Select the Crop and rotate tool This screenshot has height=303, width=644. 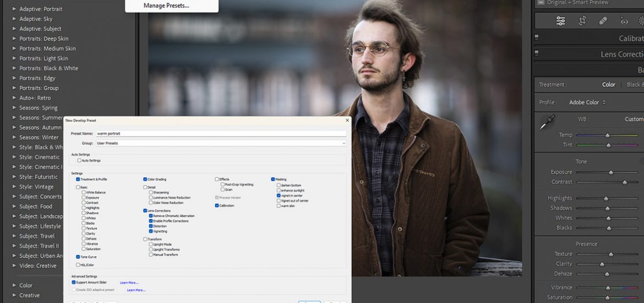[582, 21]
